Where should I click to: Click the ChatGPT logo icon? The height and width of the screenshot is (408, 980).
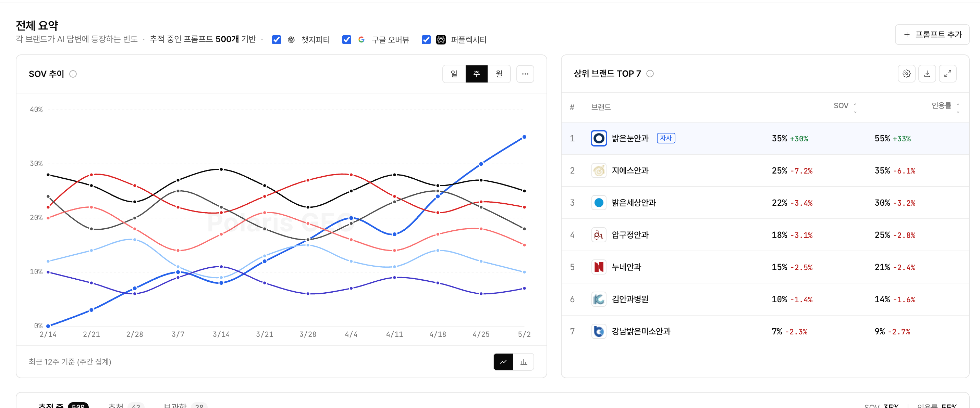click(x=291, y=39)
